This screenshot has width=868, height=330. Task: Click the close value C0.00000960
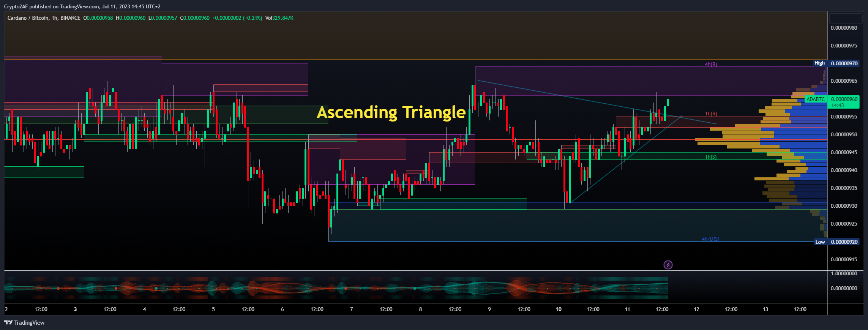coord(195,18)
